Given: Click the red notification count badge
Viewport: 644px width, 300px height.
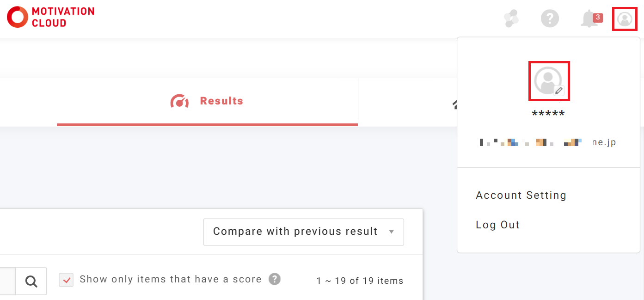Looking at the screenshot, I should 598,18.
